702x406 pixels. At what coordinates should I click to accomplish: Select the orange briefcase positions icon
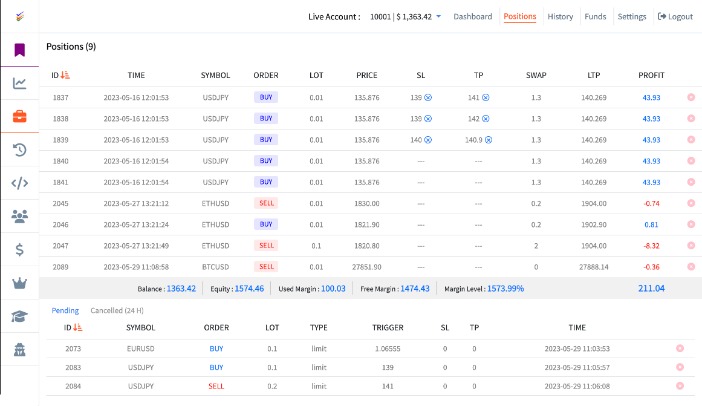click(20, 116)
